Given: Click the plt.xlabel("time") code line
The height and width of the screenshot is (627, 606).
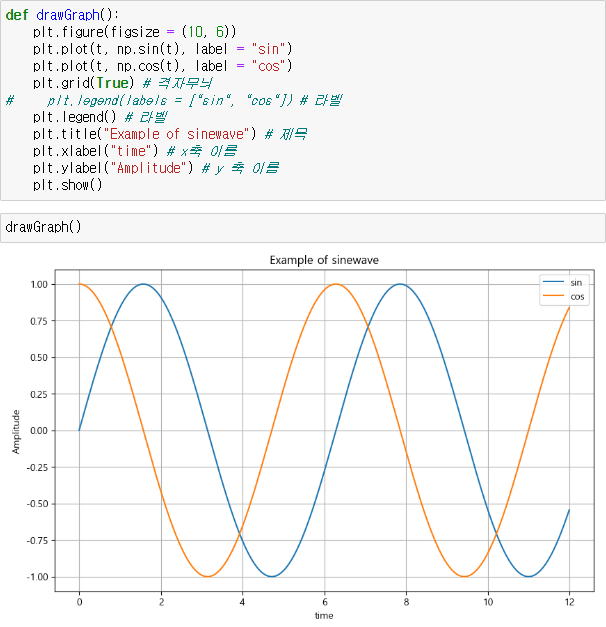Looking at the screenshot, I should (x=135, y=151).
